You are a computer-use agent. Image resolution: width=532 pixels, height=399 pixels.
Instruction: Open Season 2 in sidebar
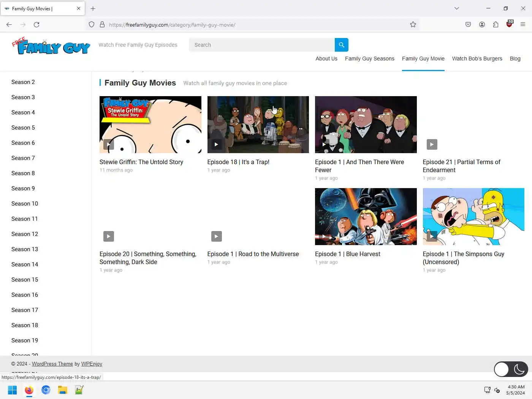coord(23,82)
